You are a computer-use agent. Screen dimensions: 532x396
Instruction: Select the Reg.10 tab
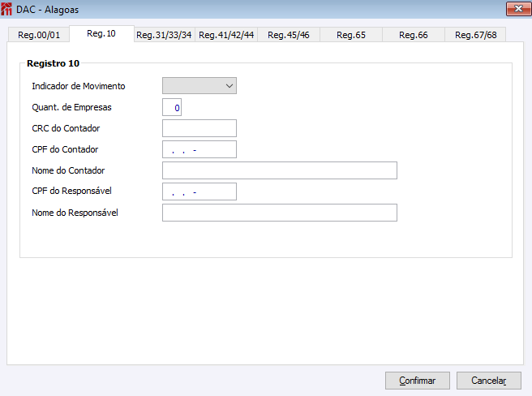[x=101, y=33]
